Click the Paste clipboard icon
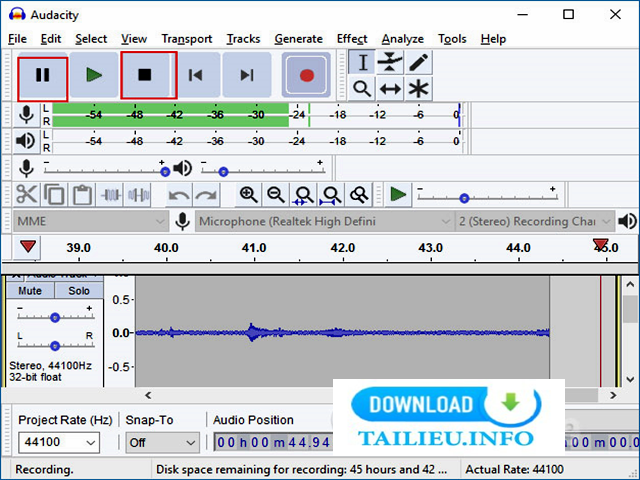The image size is (640, 480). point(82,194)
